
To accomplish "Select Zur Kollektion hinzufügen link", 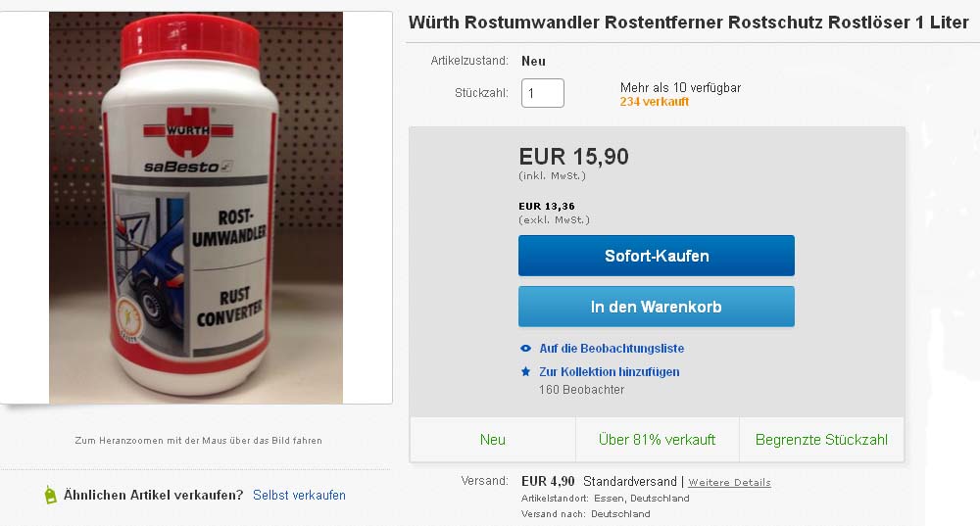I will click(x=610, y=371).
